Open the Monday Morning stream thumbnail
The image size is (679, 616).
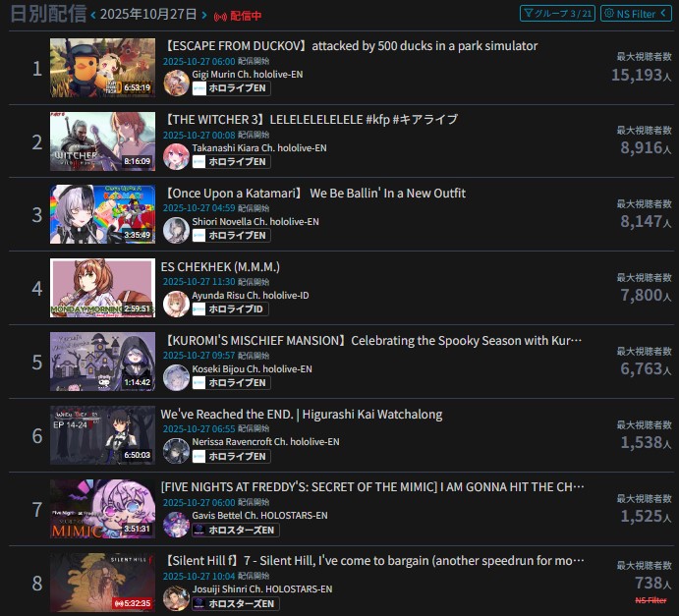pyautogui.click(x=102, y=288)
